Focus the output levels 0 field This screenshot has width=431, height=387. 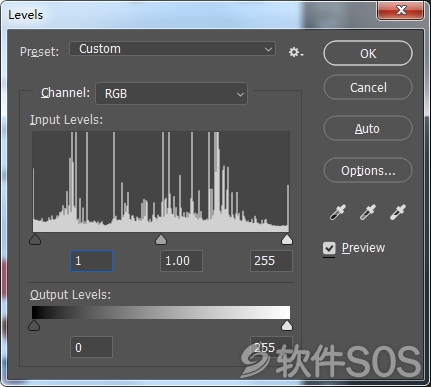pyautogui.click(x=91, y=347)
